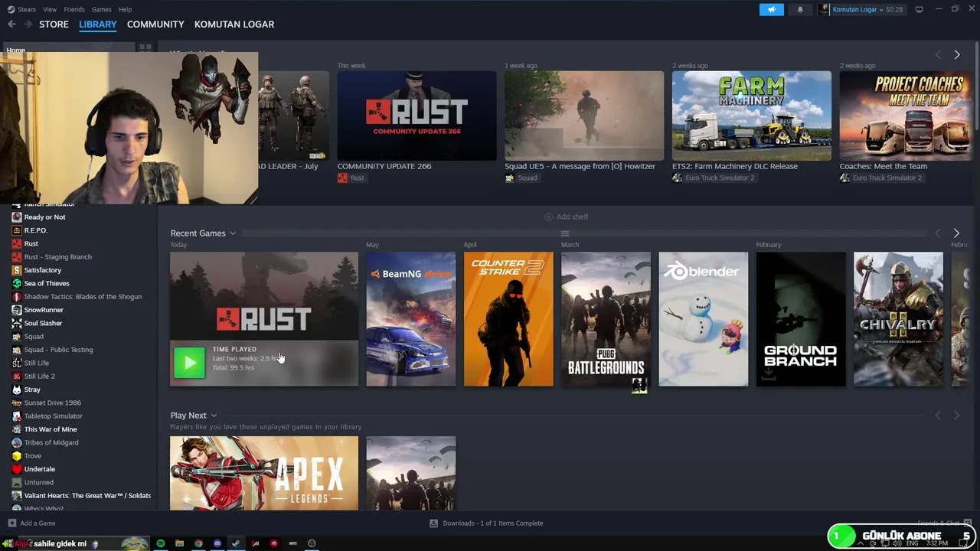Open the View menu

tap(50, 9)
